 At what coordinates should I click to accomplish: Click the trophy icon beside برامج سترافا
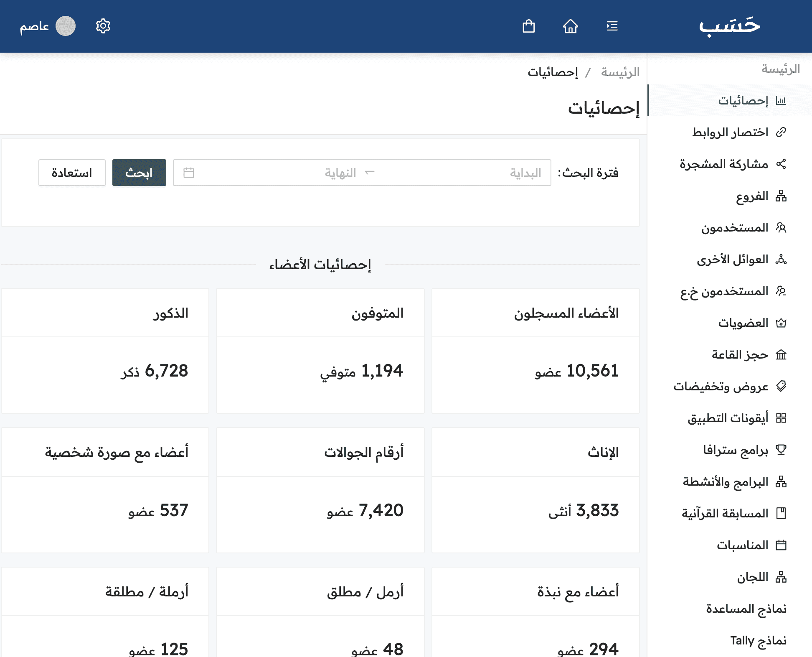click(x=781, y=450)
